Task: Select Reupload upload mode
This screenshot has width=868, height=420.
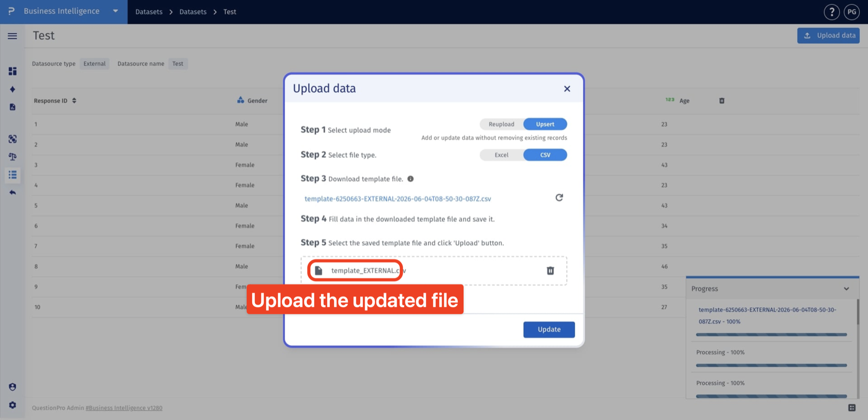Action: [x=501, y=124]
